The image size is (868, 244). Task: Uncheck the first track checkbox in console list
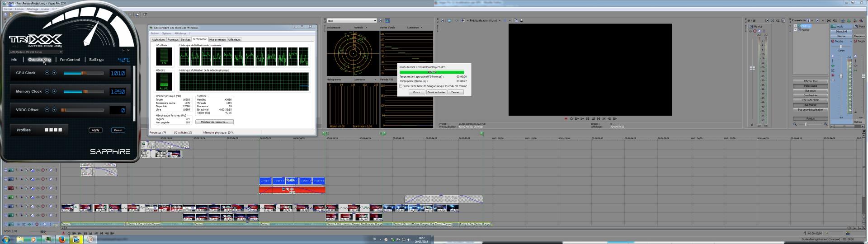pyautogui.click(x=796, y=26)
